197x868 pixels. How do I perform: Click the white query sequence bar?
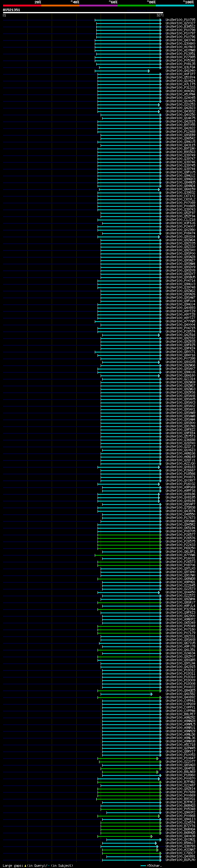tap(83, 13)
